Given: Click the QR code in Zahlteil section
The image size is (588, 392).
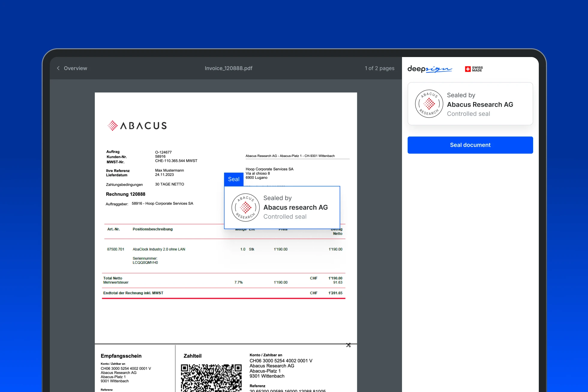Looking at the screenshot, I should 211,378.
